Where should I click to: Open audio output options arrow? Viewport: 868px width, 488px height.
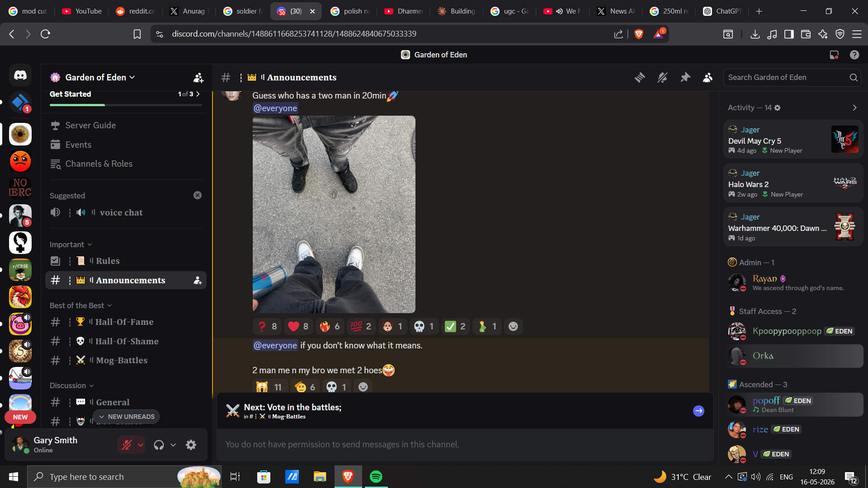pyautogui.click(x=173, y=445)
